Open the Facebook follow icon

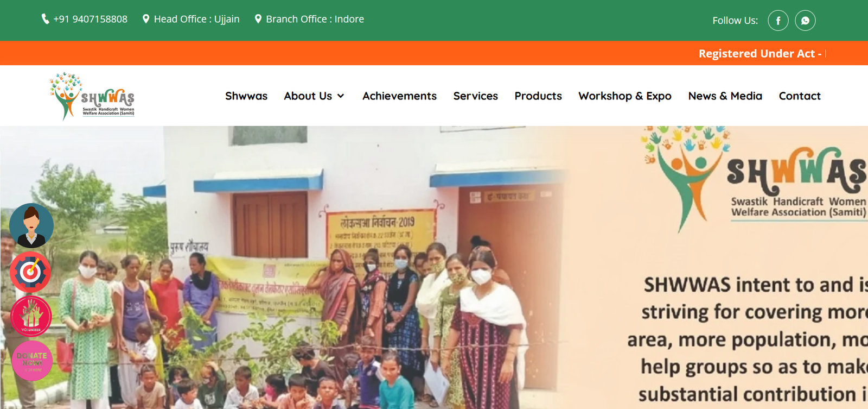(778, 21)
